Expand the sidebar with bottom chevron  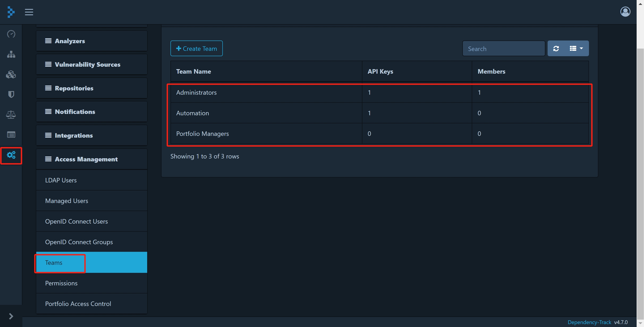(11, 316)
